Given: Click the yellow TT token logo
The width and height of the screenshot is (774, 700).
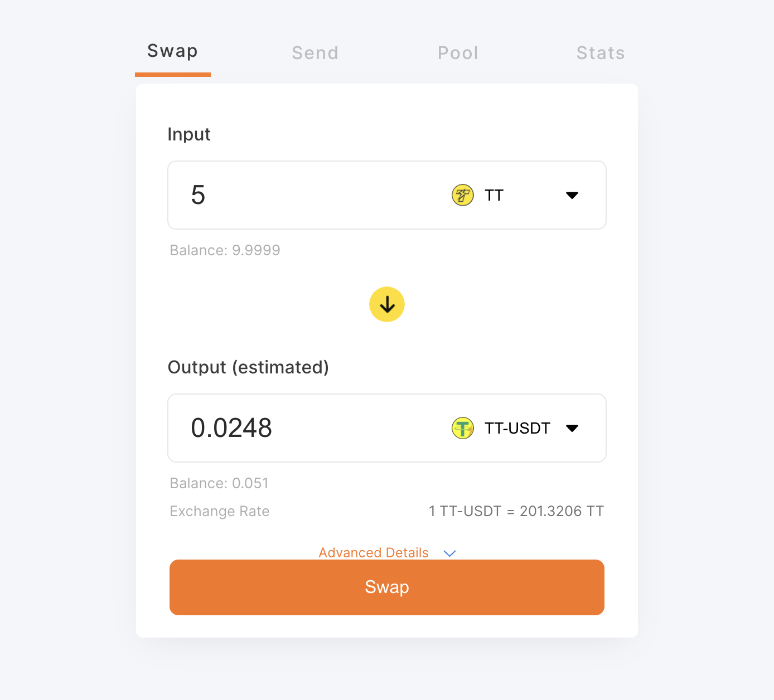Looking at the screenshot, I should (x=462, y=195).
